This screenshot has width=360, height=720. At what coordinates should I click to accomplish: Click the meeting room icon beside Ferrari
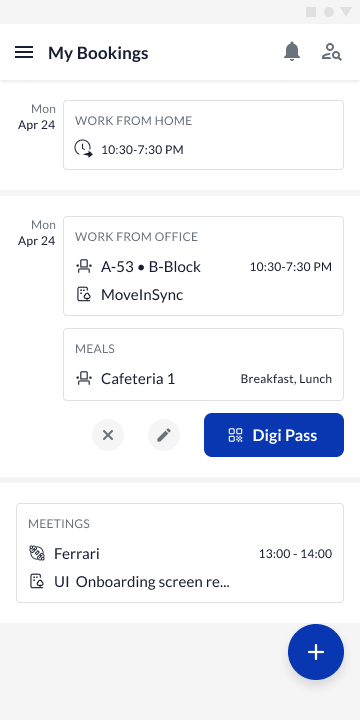(x=37, y=553)
